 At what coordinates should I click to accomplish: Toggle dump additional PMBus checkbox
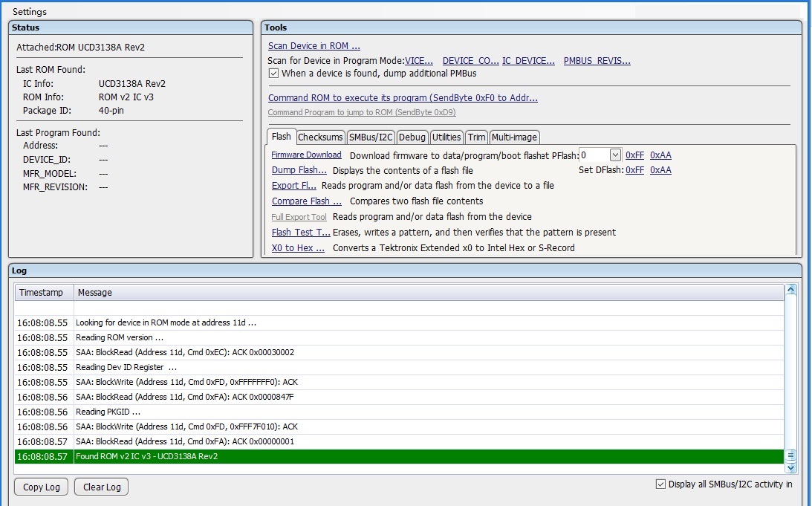[x=273, y=74]
